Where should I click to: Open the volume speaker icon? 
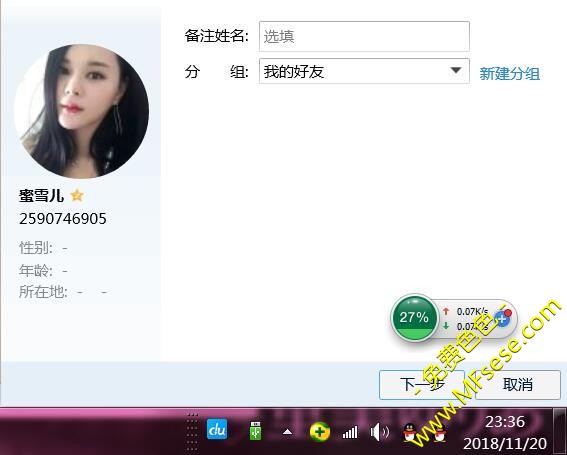tap(380, 432)
